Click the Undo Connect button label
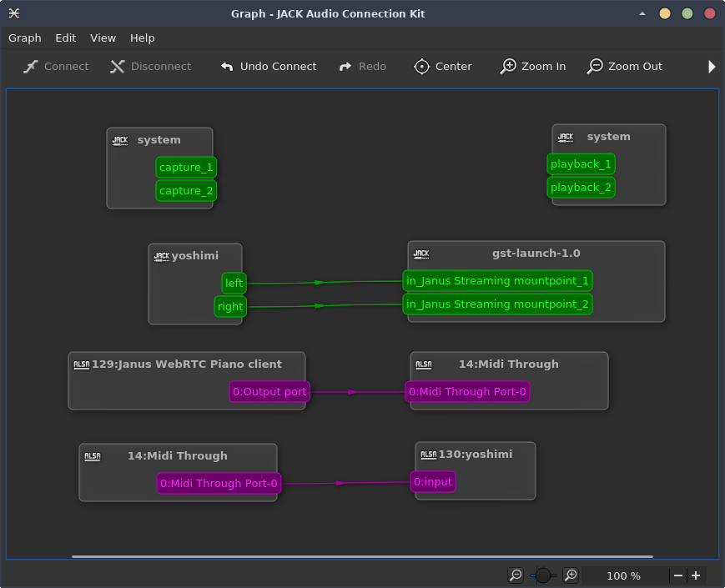 coord(279,67)
